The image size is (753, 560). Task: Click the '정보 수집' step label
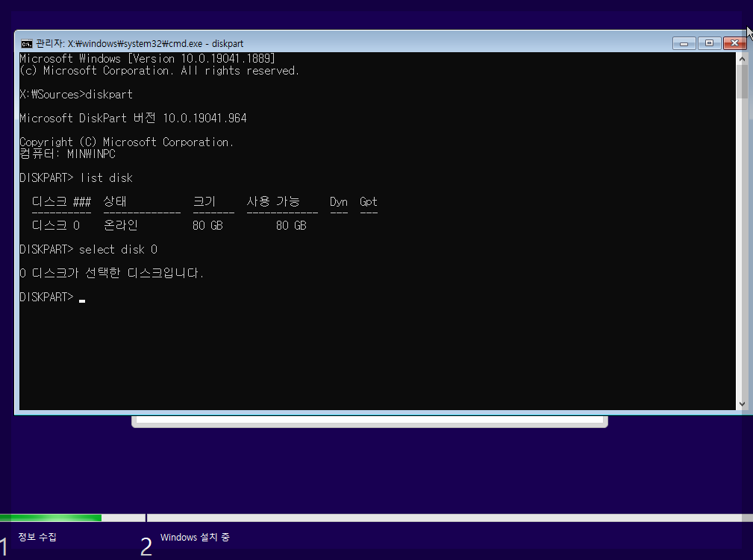coord(37,537)
